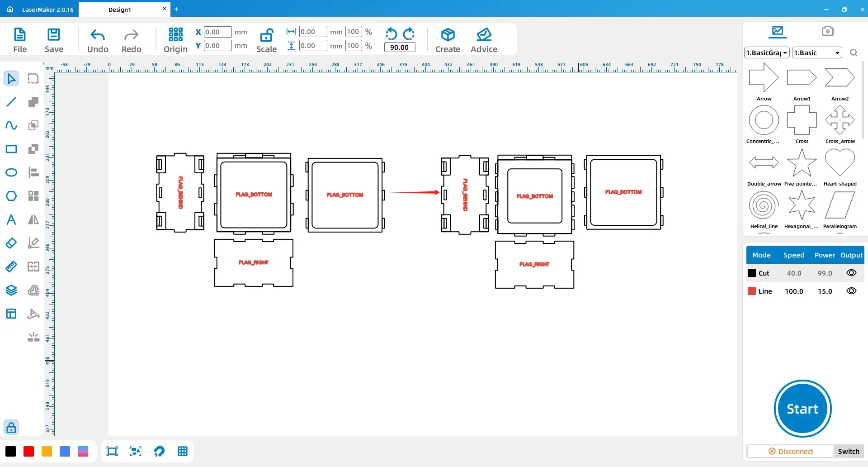The height and width of the screenshot is (467, 868).
Task: Choose the straight line drawing tool
Action: tap(11, 102)
